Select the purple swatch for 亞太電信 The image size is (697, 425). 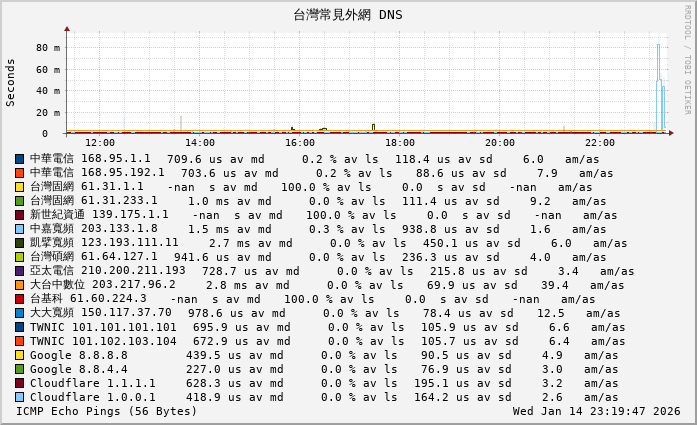[20, 271]
